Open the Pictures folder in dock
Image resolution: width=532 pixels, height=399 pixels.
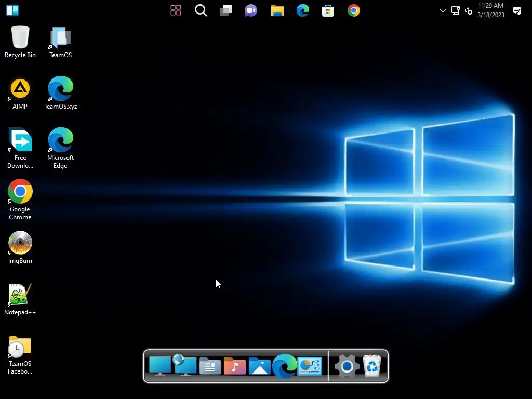(260, 366)
